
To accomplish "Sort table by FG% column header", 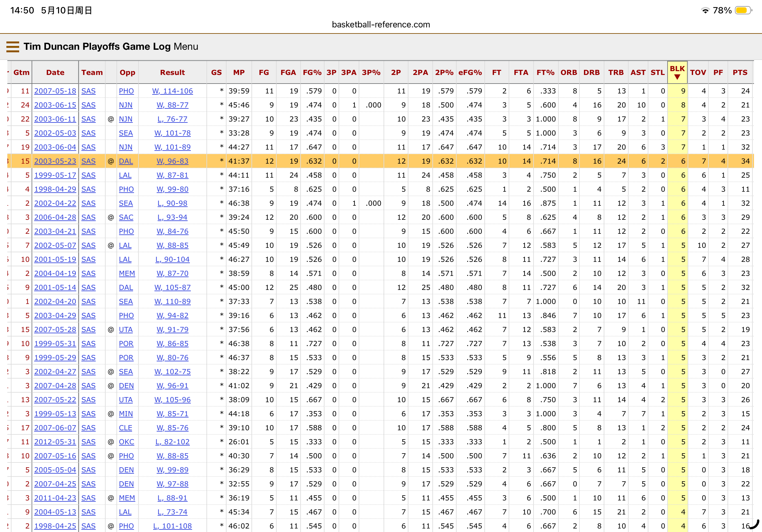I will 312,72.
